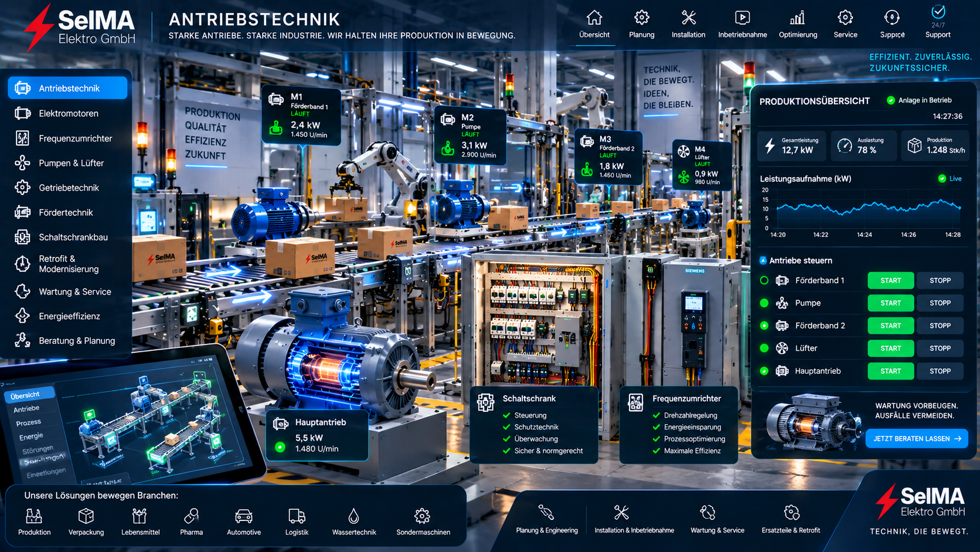
Task: Click the Getriebetechnik gear icon
Action: coord(22,188)
